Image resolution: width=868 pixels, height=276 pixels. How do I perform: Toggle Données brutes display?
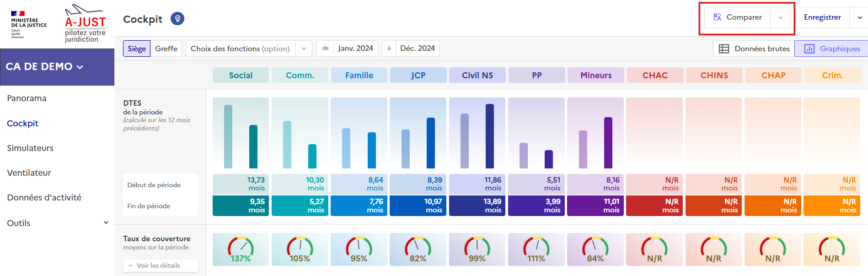click(x=754, y=49)
